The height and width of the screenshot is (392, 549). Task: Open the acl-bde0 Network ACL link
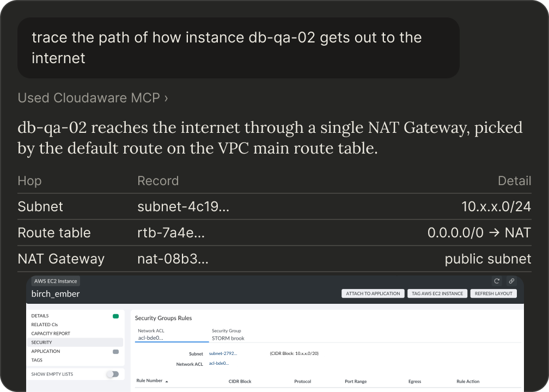coord(219,363)
